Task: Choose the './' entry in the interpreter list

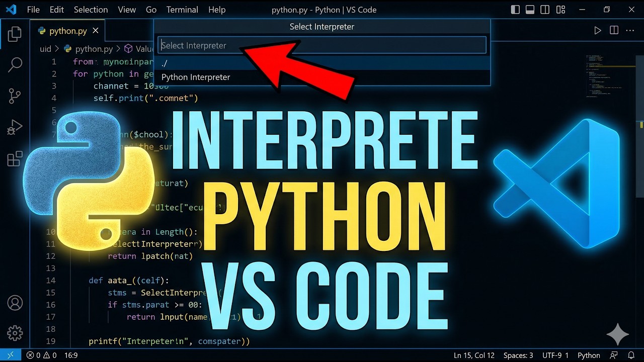Action: (322, 63)
